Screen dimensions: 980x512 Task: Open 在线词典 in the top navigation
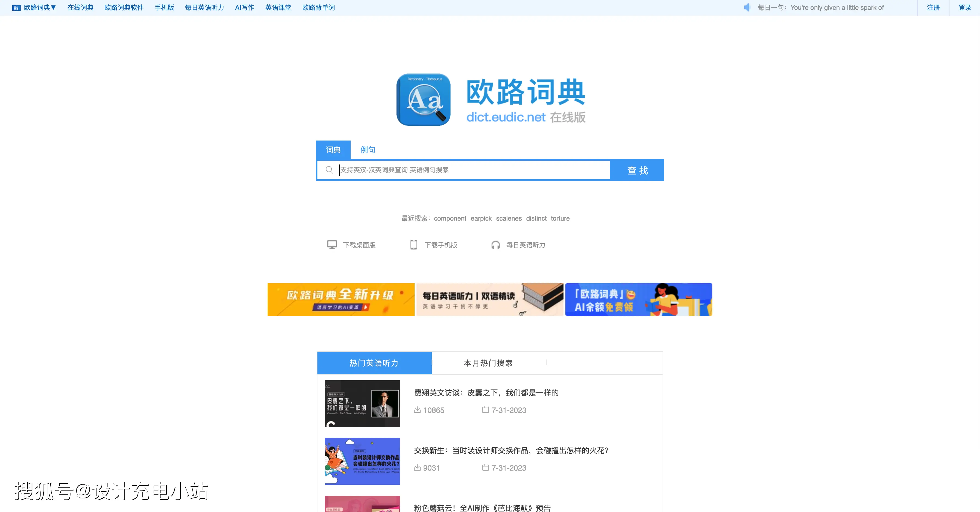[x=80, y=8]
